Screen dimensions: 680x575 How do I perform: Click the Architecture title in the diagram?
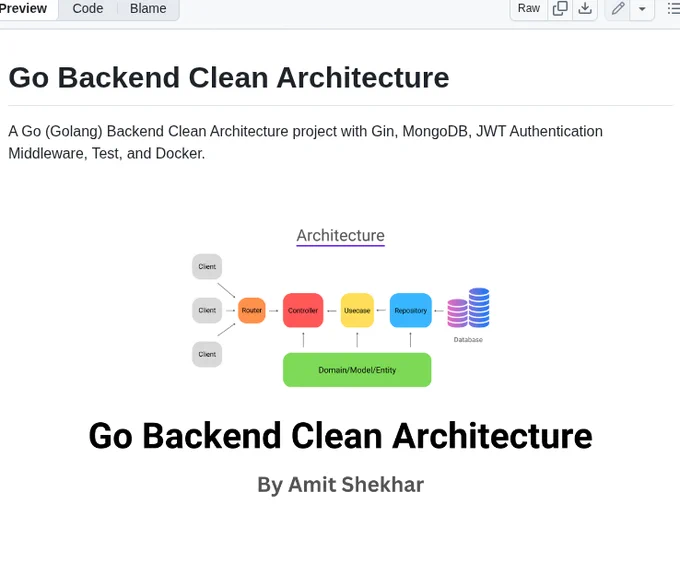click(340, 235)
